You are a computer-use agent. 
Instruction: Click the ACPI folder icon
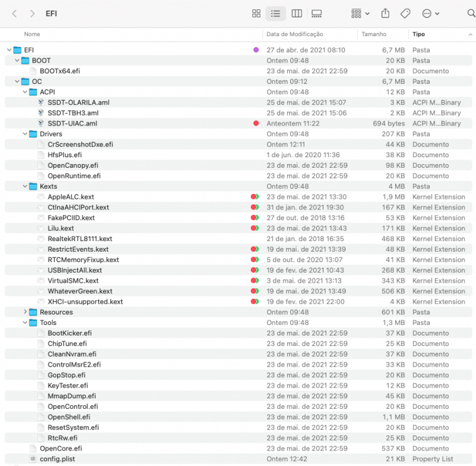33,92
